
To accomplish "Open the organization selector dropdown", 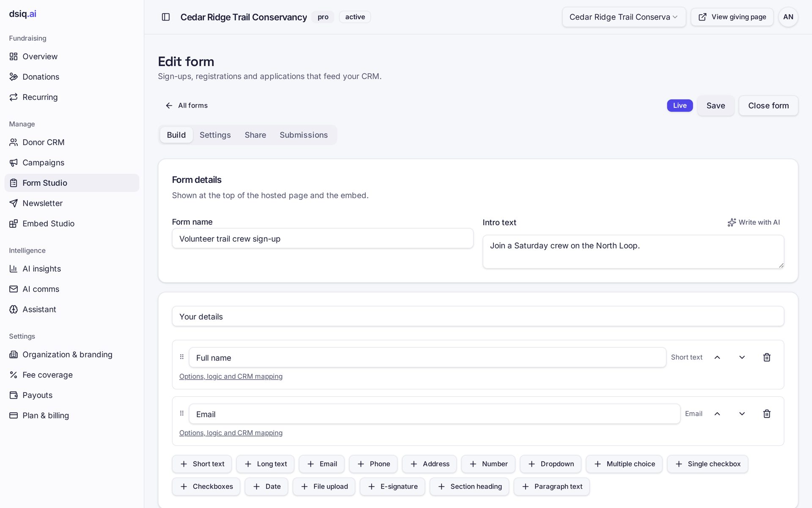I will (x=624, y=17).
